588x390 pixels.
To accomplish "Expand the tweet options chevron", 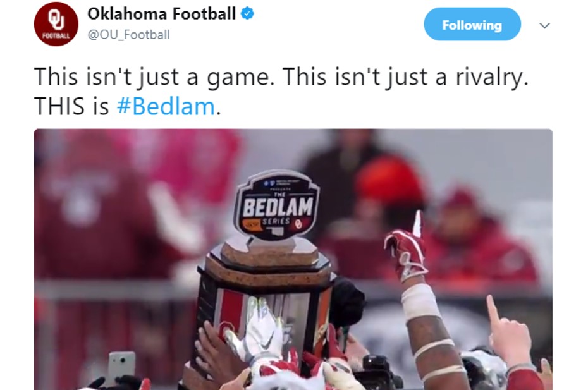I will pos(544,26).
